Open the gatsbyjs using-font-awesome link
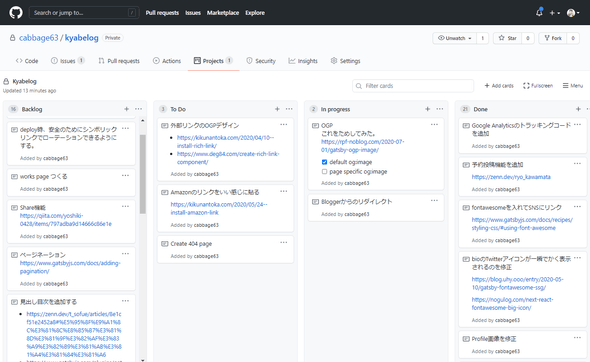The width and height of the screenshot is (590, 362). coord(522,224)
